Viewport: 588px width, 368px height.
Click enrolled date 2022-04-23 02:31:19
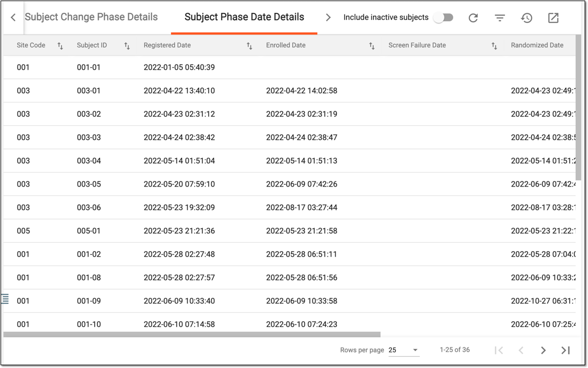pos(301,114)
